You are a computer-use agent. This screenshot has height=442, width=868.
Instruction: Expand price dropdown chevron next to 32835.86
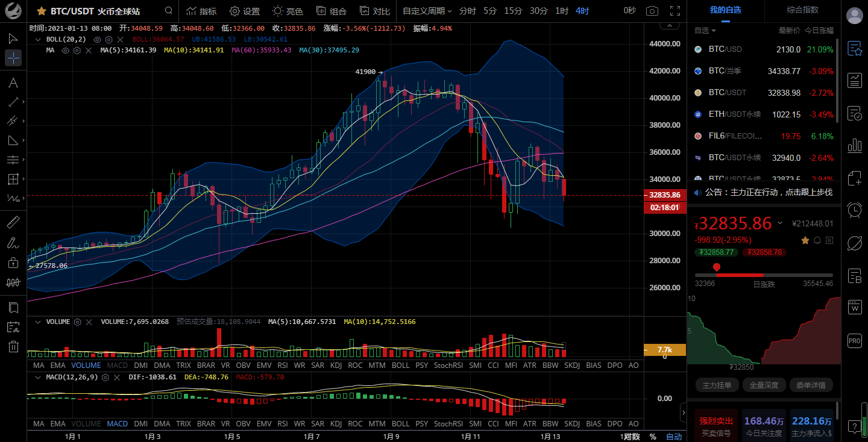780,223
